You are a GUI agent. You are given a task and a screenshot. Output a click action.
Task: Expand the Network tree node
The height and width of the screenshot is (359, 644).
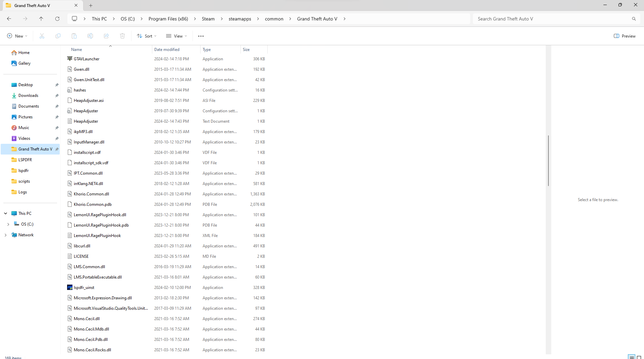pyautogui.click(x=6, y=235)
